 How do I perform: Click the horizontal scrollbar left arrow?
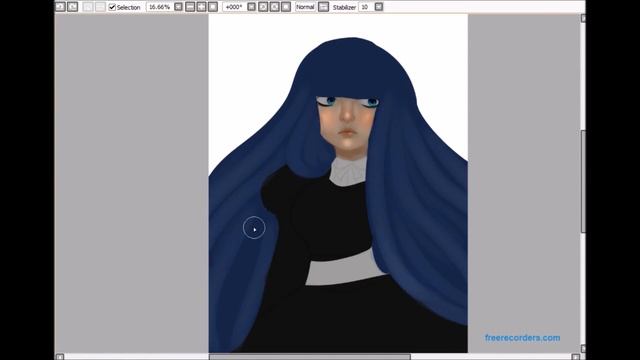[x=60, y=357]
